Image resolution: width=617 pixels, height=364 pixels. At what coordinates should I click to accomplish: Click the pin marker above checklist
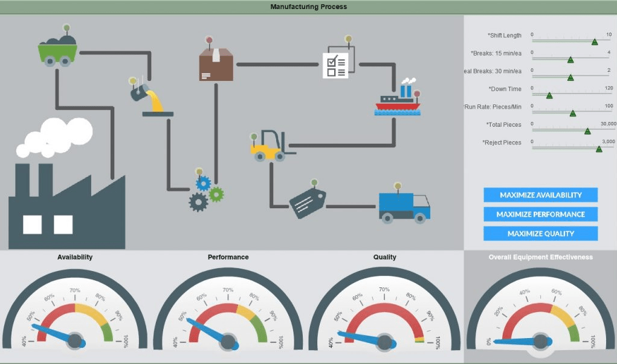(x=348, y=39)
